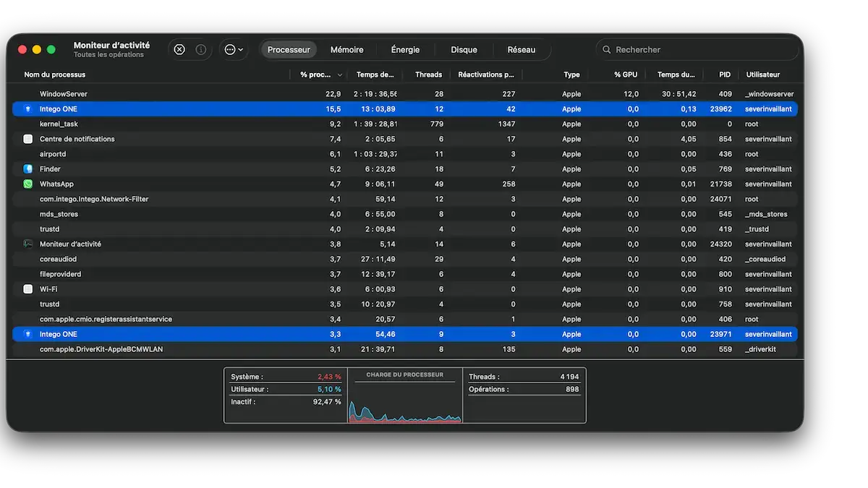Viewport: 868px width, 488px height.
Task: Click the first Intego ONE shield icon
Action: coord(27,109)
